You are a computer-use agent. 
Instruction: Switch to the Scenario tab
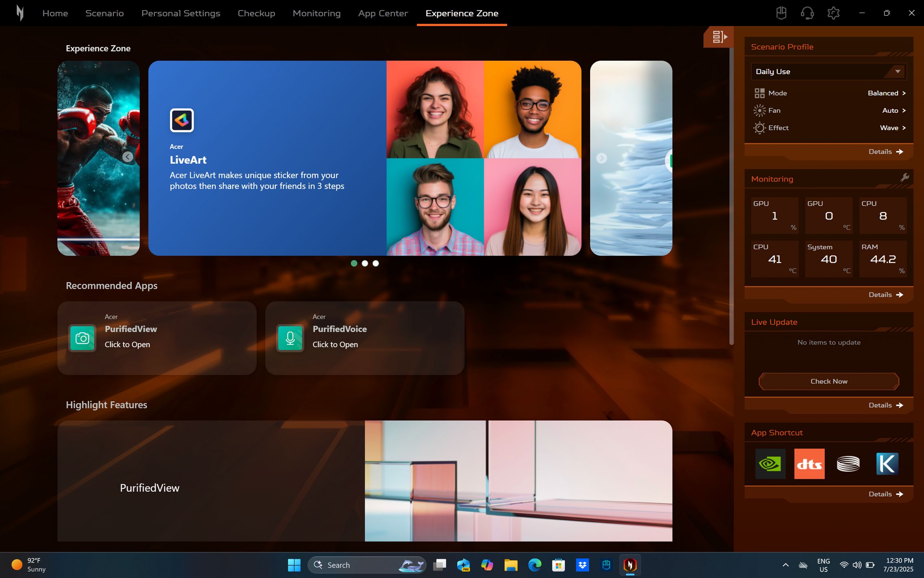click(105, 13)
